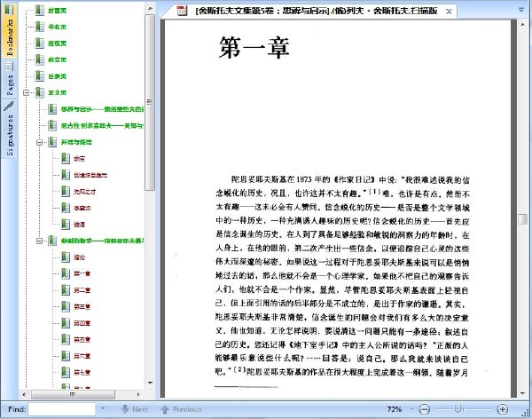Focus the Find text input field
Screen dimensions: 532x419
pyautogui.click(x=62, y=409)
